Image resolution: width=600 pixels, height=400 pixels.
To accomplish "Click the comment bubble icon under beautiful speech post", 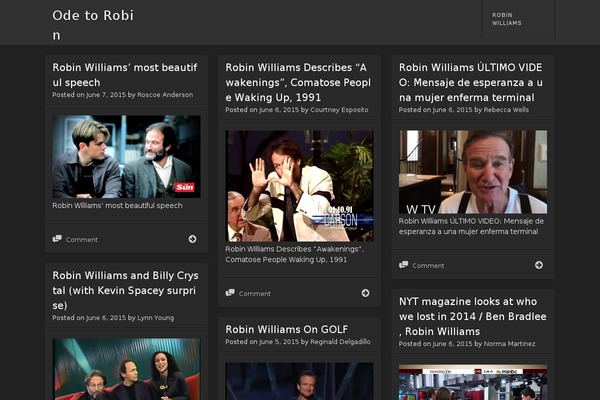I will [57, 239].
